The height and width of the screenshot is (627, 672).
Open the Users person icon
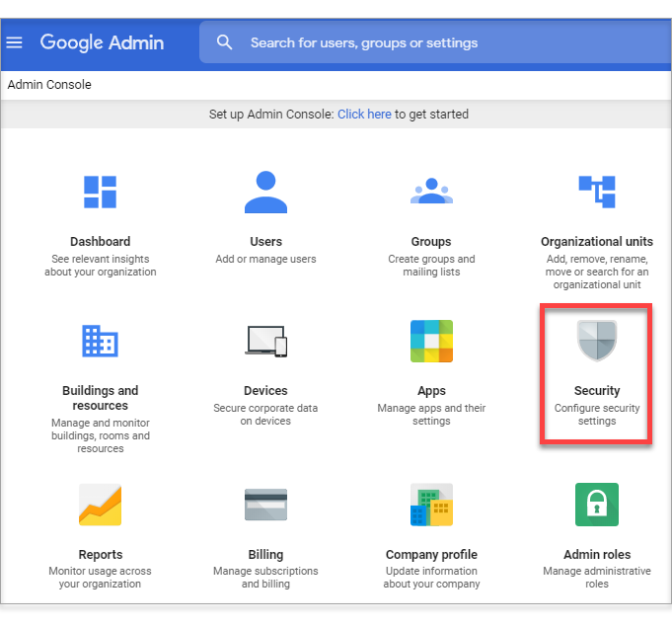pos(265,192)
